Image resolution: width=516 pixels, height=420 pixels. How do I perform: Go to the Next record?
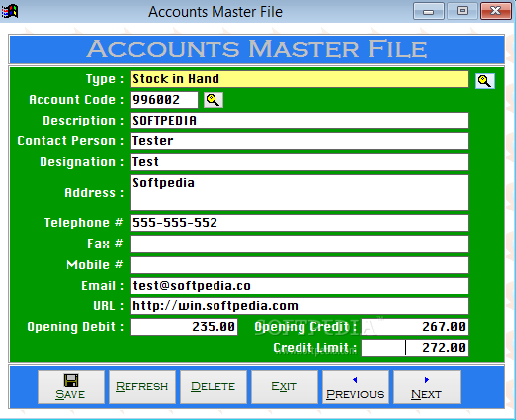tap(427, 386)
